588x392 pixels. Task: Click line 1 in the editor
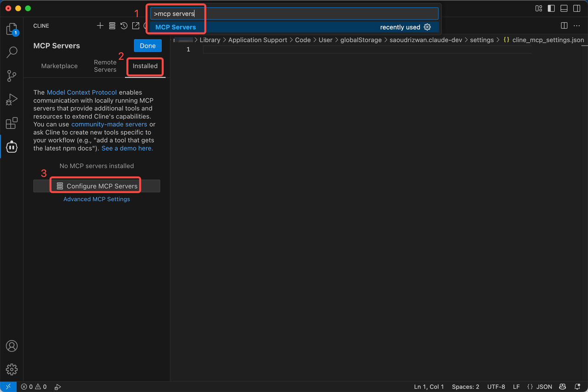tap(367, 49)
